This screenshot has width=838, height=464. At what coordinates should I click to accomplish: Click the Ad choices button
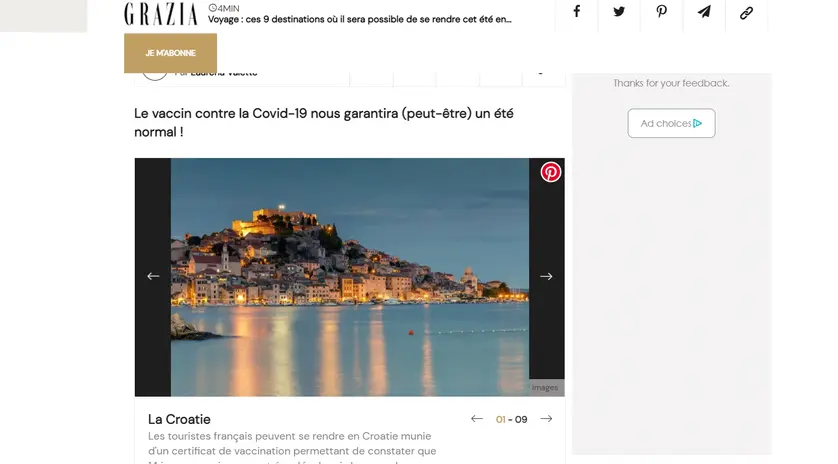pyautogui.click(x=671, y=123)
